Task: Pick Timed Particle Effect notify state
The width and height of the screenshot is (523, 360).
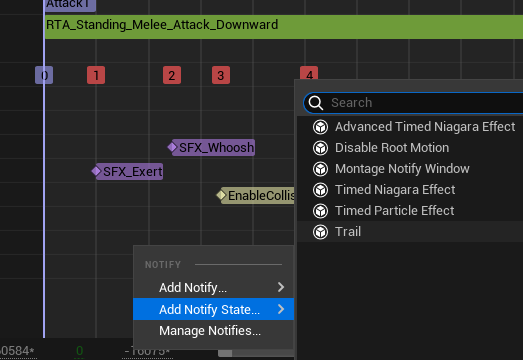Action: tap(410, 211)
